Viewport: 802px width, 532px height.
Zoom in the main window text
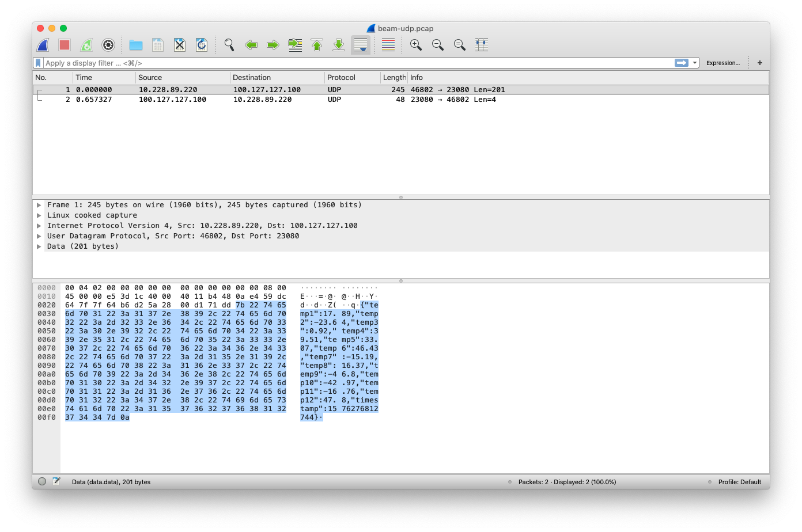tap(416, 45)
